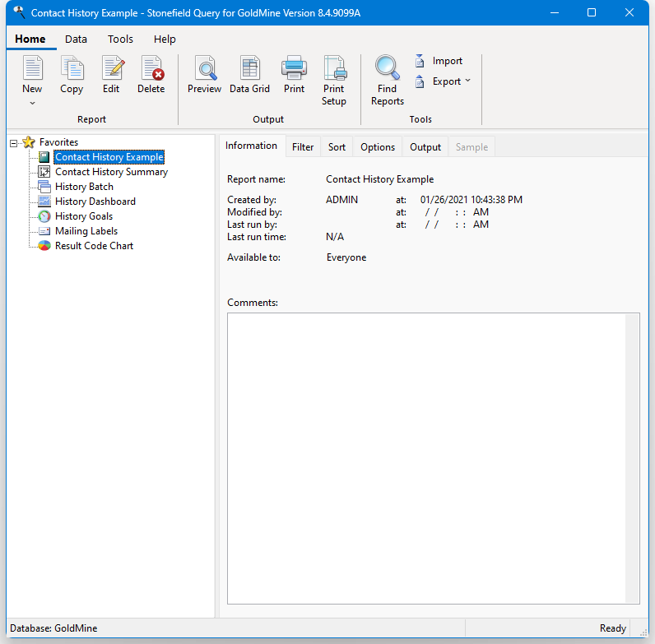Image resolution: width=655 pixels, height=644 pixels.
Task: Click the Database: GoldMine status text
Action: click(53, 628)
